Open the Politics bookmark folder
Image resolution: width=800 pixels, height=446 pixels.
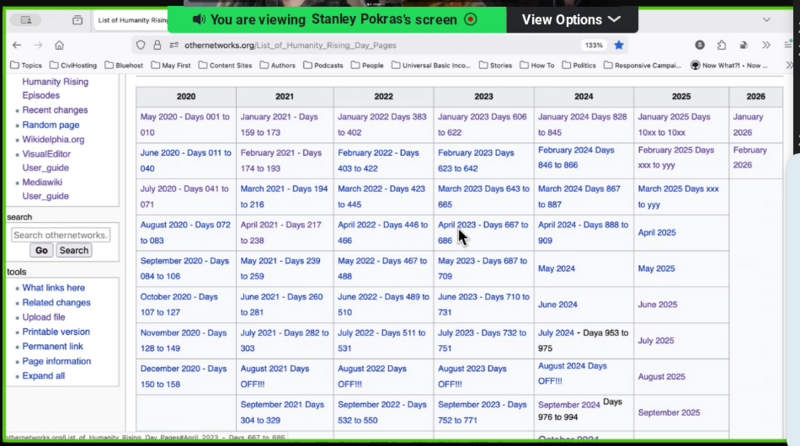pos(579,65)
